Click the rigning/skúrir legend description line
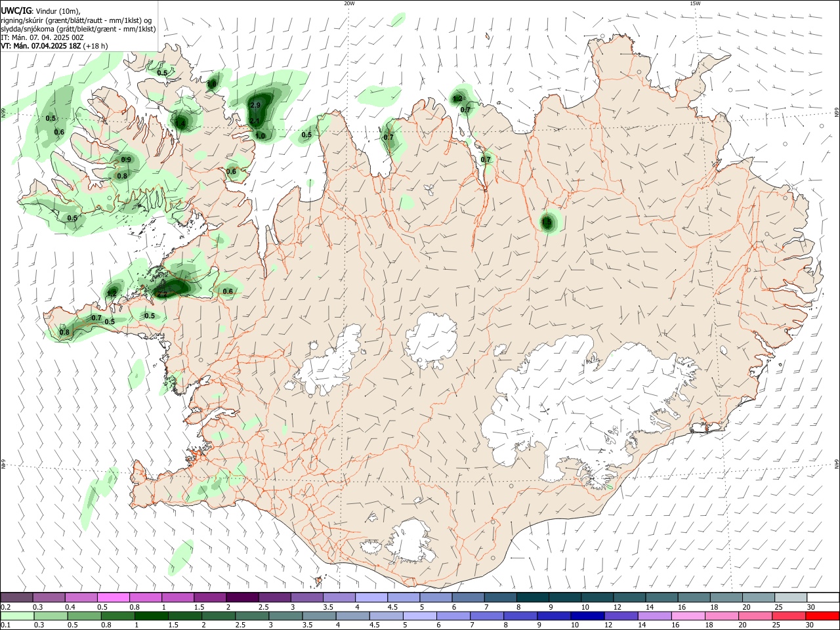 [x=76, y=20]
